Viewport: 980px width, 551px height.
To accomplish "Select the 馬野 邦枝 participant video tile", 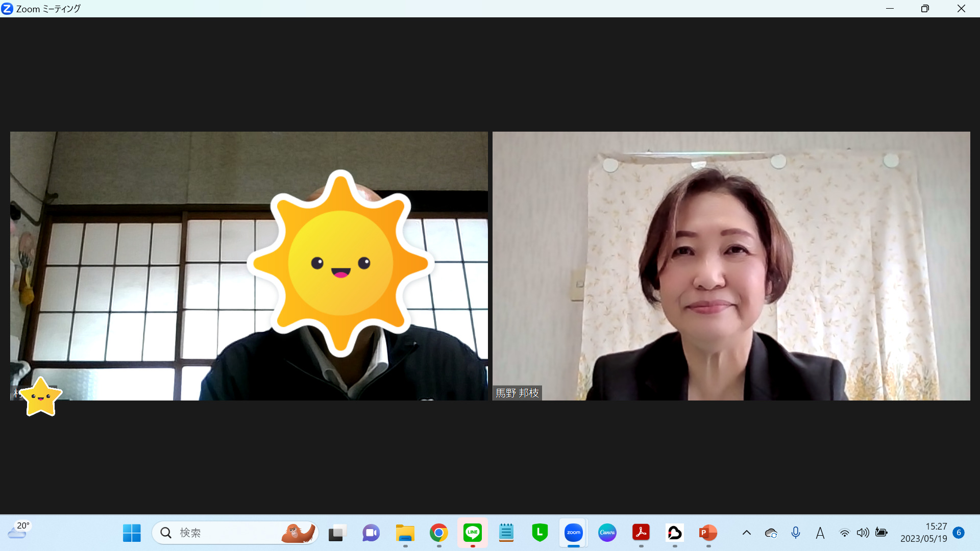I will tap(731, 266).
